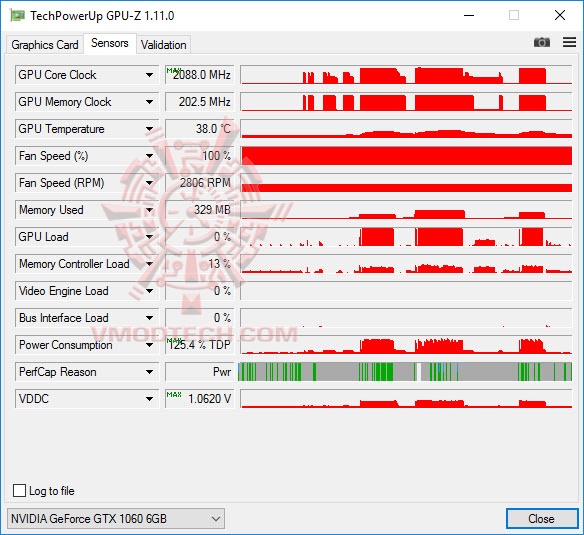Viewport: 584px width, 535px height.
Task: Expand the Video Engine Load dropdown
Action: [149, 291]
